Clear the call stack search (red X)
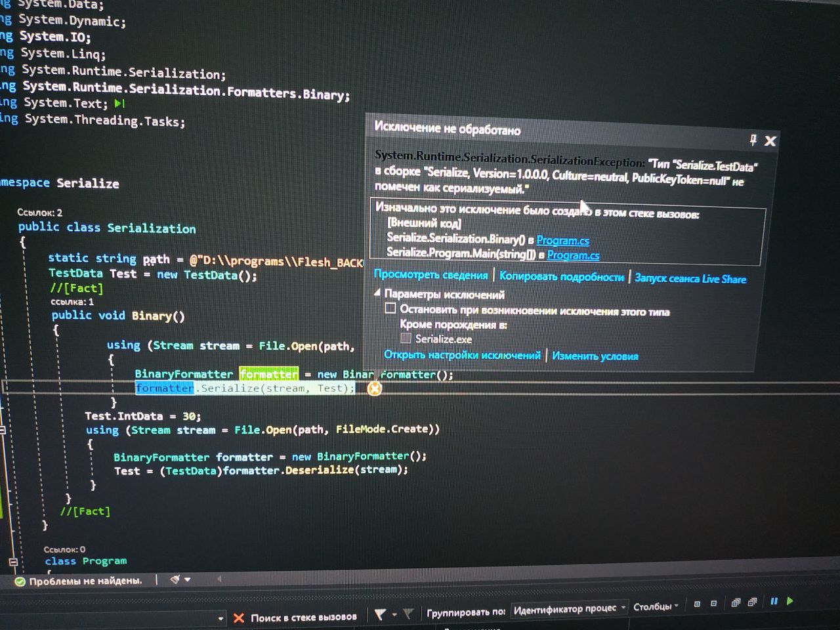 [x=239, y=618]
